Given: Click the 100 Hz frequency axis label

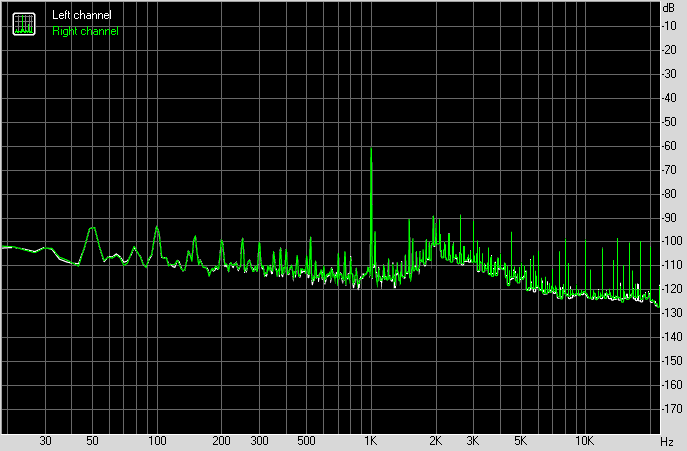Looking at the screenshot, I should coord(157,441).
